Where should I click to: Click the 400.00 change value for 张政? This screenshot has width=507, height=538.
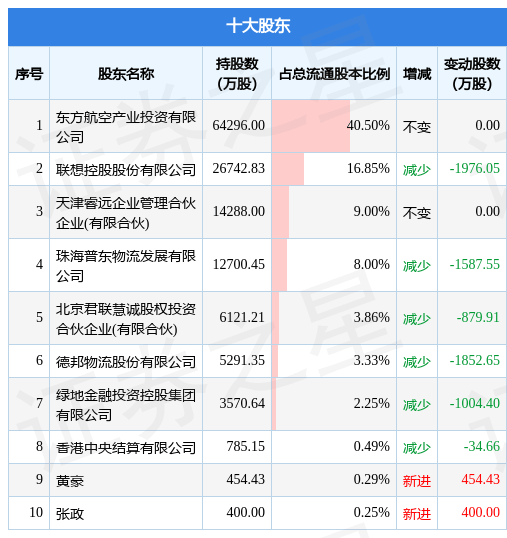(480, 512)
